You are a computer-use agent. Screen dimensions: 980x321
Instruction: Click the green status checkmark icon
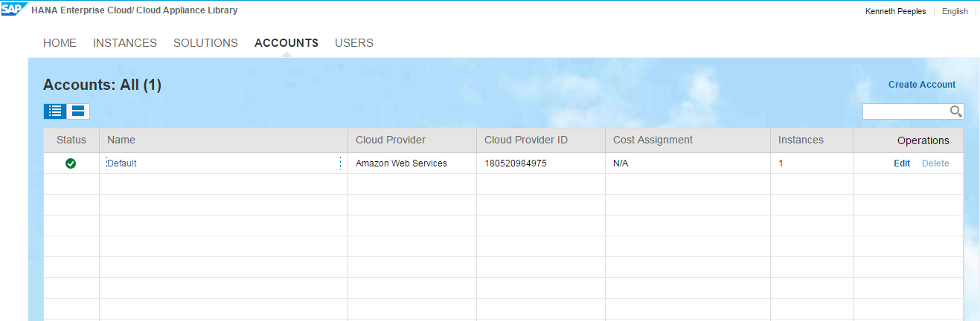click(x=71, y=163)
